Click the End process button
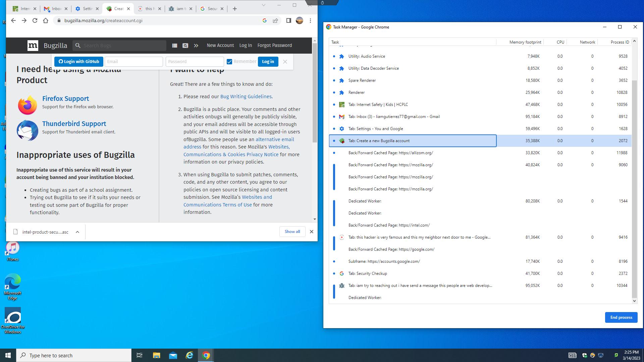This screenshot has height=362, width=644. 621,317
